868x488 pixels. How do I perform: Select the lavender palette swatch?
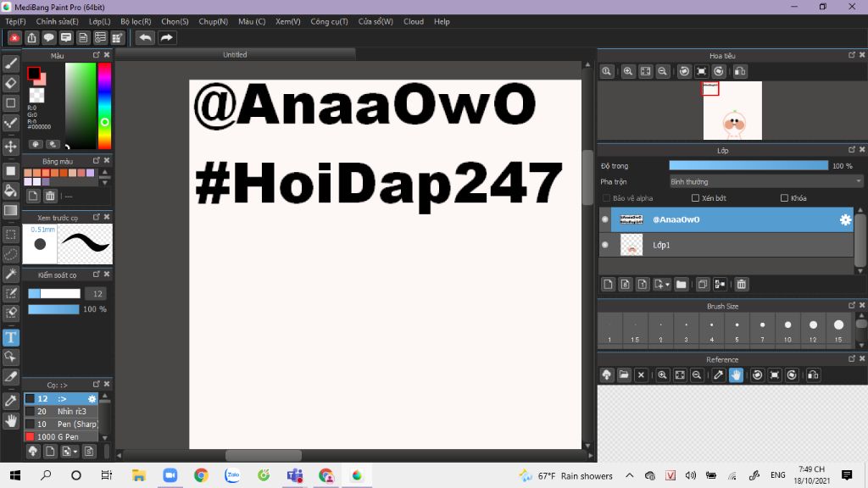pyautogui.click(x=90, y=173)
